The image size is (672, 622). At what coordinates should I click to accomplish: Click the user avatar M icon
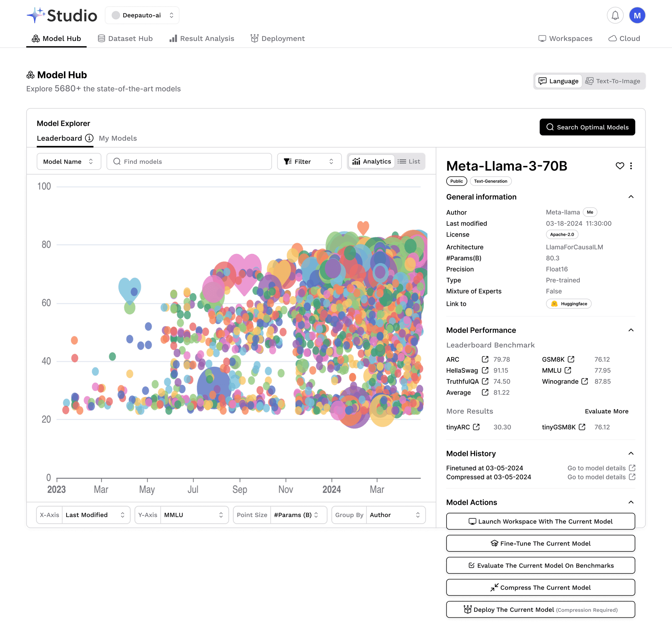tap(637, 15)
